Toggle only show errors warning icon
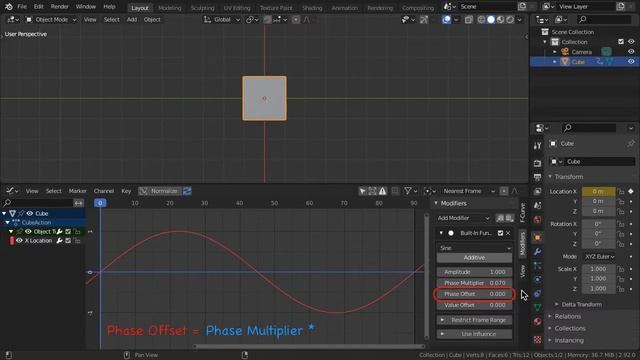The width and height of the screenshot is (640, 360). [382, 191]
